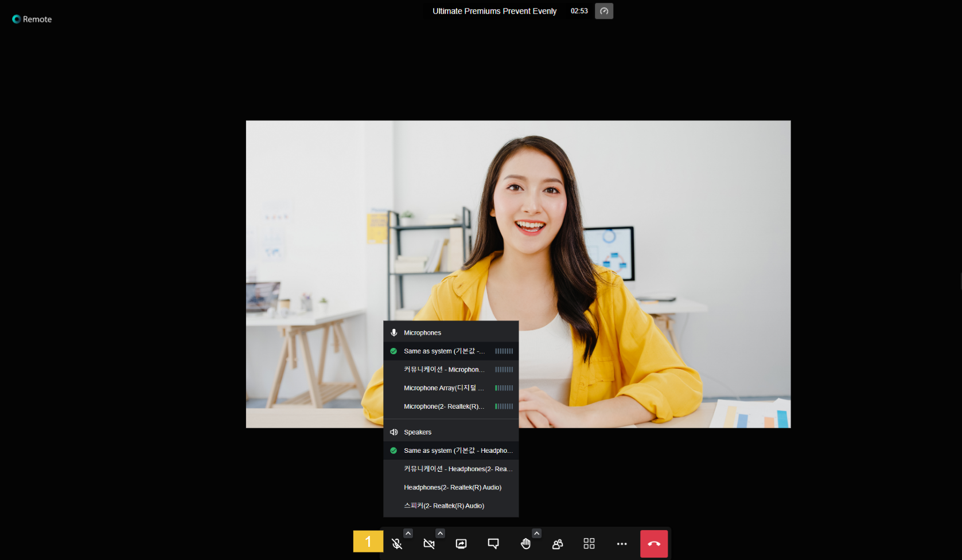Image resolution: width=962 pixels, height=560 pixels.
Task: Expand the reactions arrow beside raise hand
Action: coord(536,533)
